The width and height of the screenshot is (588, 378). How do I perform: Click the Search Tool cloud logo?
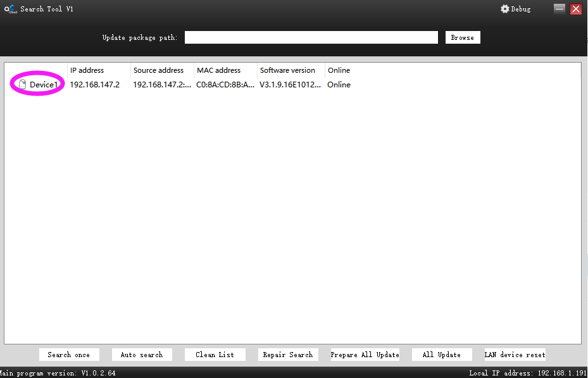[x=11, y=9]
